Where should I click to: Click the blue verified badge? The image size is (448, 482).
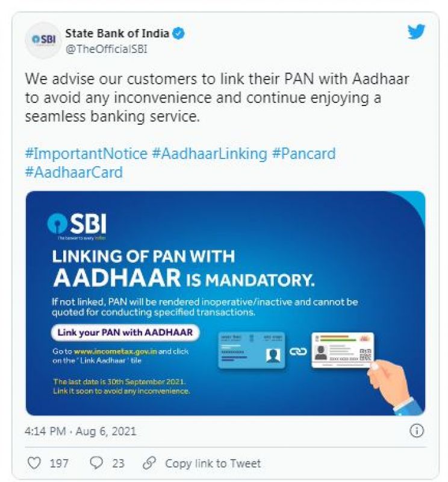click(x=178, y=33)
